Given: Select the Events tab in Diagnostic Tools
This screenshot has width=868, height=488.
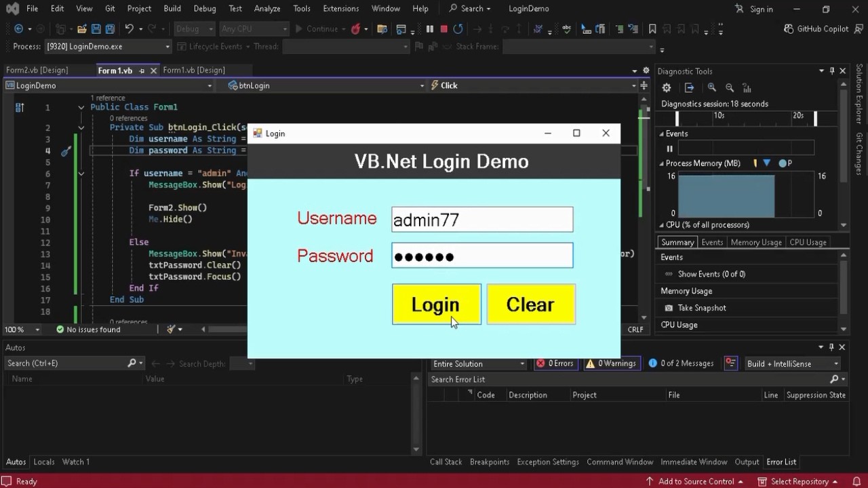Looking at the screenshot, I should (x=712, y=242).
